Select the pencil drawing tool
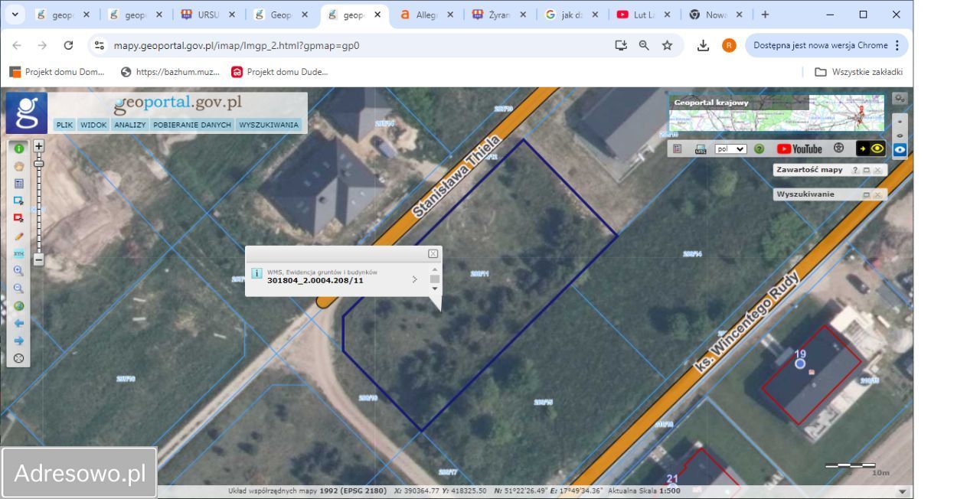This screenshot has width=980, height=499. tap(19, 236)
